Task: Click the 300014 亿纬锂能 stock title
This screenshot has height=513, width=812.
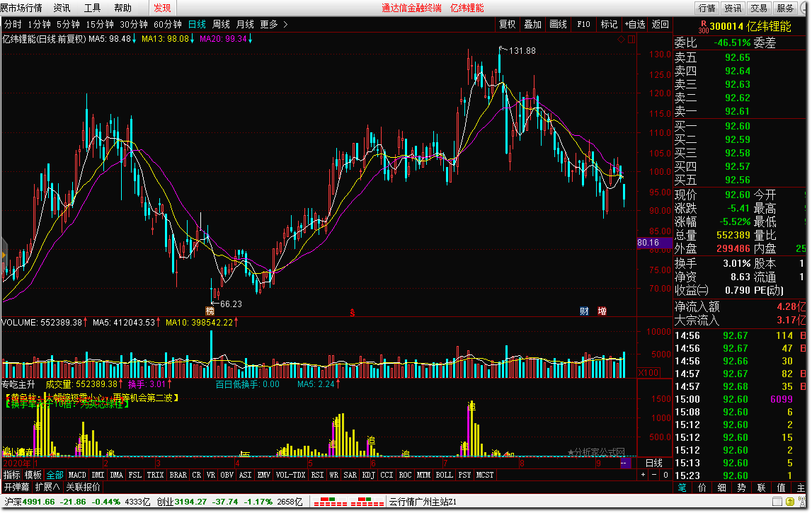Action: [x=750, y=26]
